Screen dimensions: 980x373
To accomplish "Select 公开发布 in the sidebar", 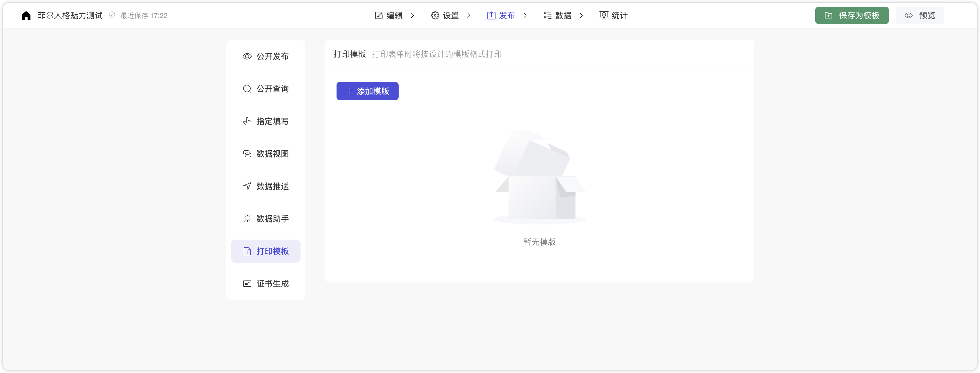I will tap(265, 56).
